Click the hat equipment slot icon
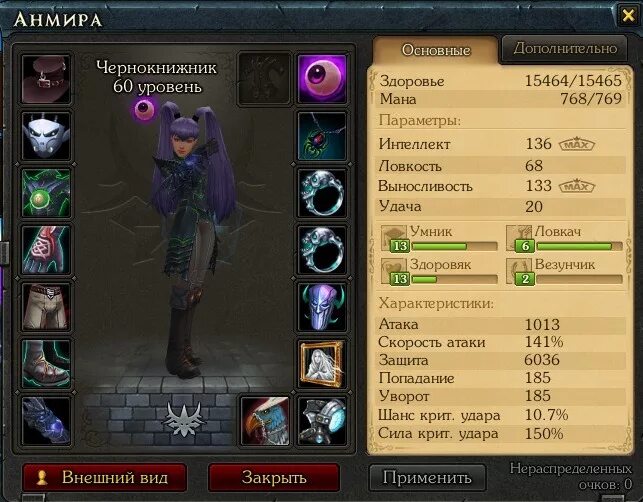The height and width of the screenshot is (502, 643). point(46,79)
